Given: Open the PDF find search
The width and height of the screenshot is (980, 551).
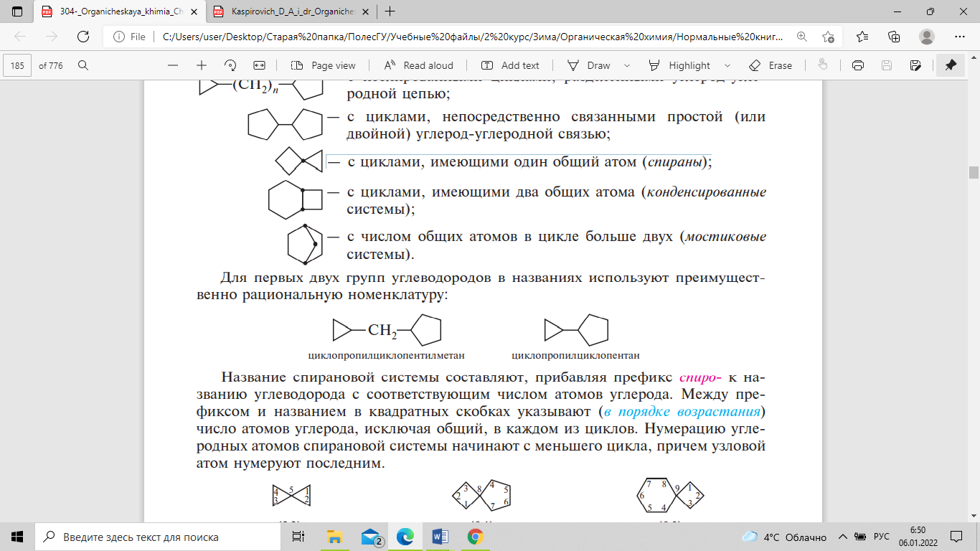Looking at the screenshot, I should (83, 65).
